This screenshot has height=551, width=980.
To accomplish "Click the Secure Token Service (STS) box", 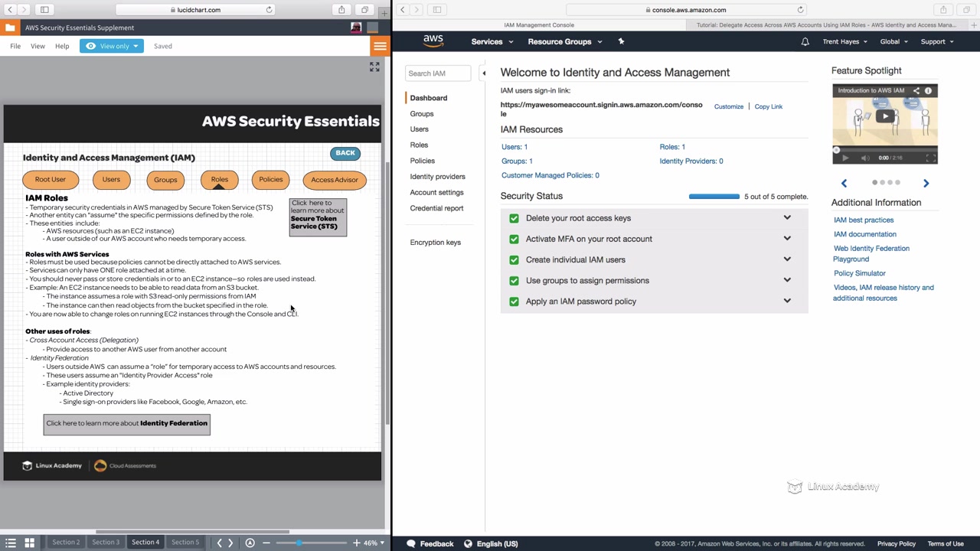I will pyautogui.click(x=318, y=217).
